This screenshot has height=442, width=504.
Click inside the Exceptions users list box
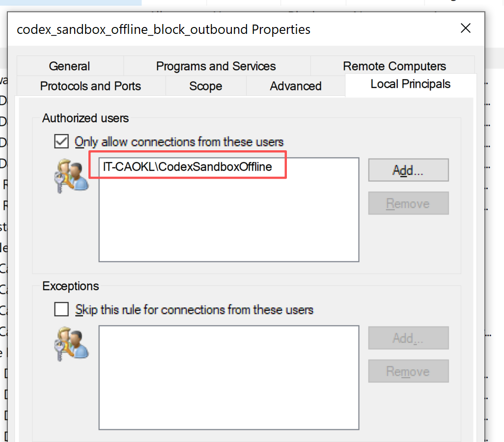pos(229,377)
